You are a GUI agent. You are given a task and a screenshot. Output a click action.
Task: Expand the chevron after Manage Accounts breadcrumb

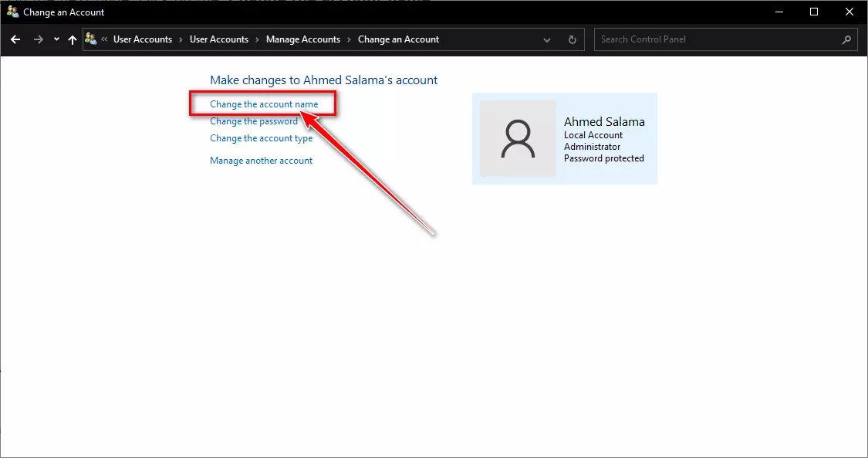click(350, 40)
